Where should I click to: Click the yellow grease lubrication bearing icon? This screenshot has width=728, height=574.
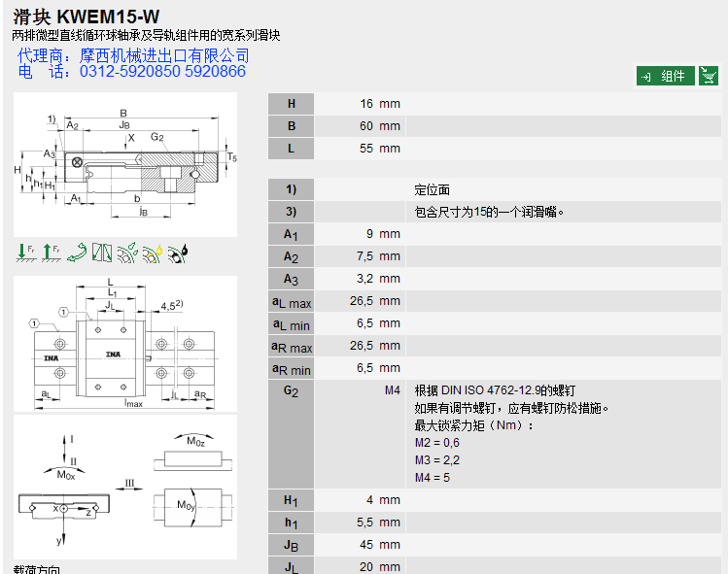(x=153, y=253)
